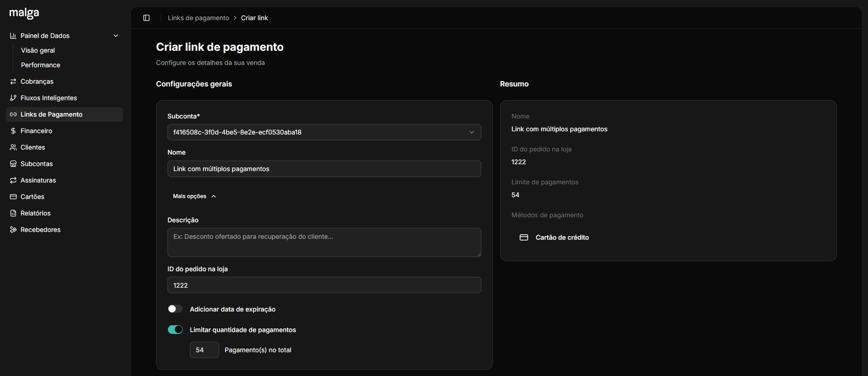Viewport: 868px width, 376px height.
Task: Open the Financeiro menu item
Action: [65, 131]
